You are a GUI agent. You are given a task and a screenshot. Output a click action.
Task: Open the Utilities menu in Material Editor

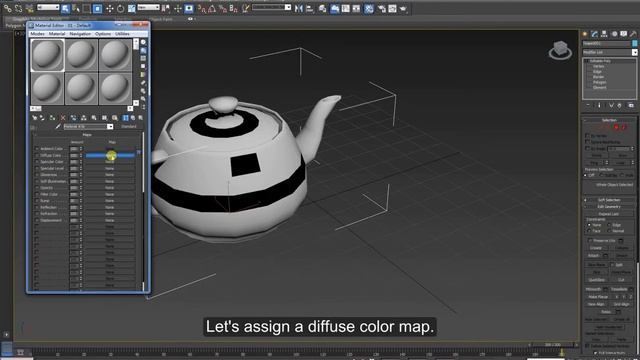coord(122,34)
